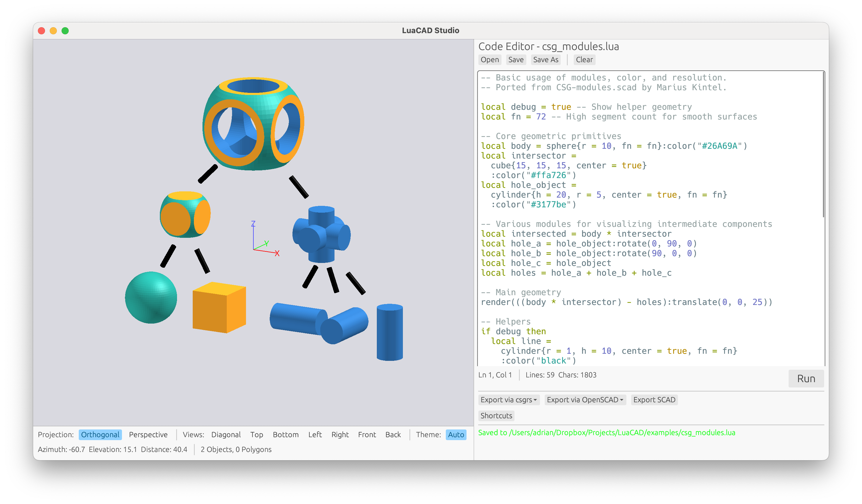Set the view to Diagonal

[x=226, y=434]
